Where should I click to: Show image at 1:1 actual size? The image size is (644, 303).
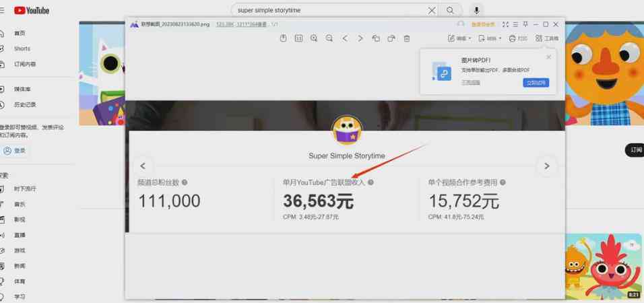tap(298, 38)
